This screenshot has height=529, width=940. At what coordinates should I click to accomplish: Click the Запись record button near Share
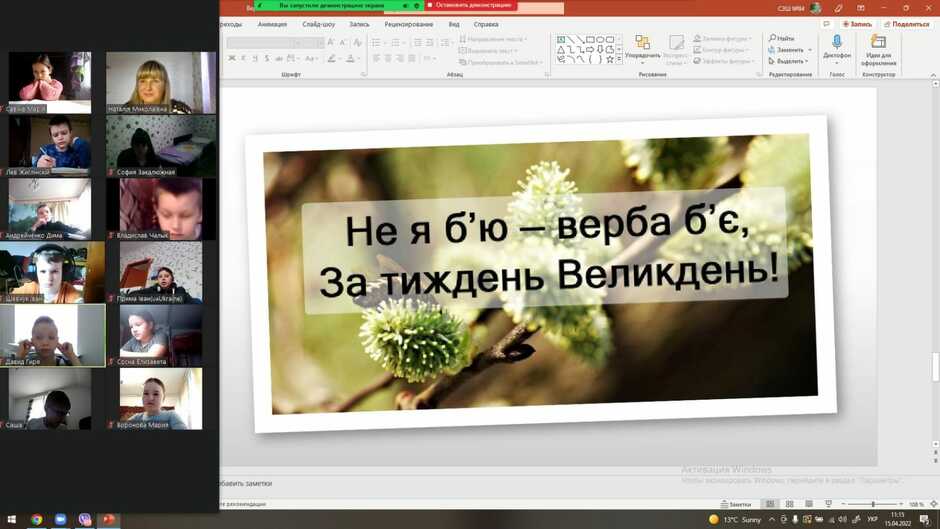click(x=857, y=24)
